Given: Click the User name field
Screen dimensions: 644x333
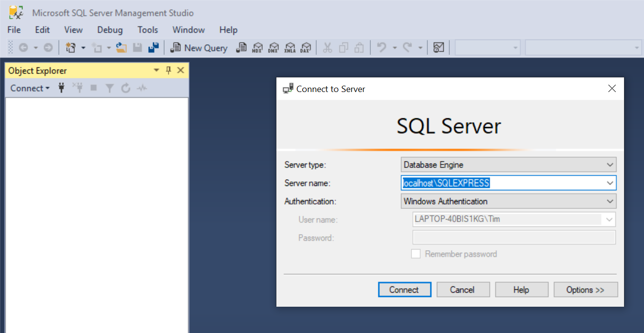Looking at the screenshot, I should pyautogui.click(x=514, y=219).
